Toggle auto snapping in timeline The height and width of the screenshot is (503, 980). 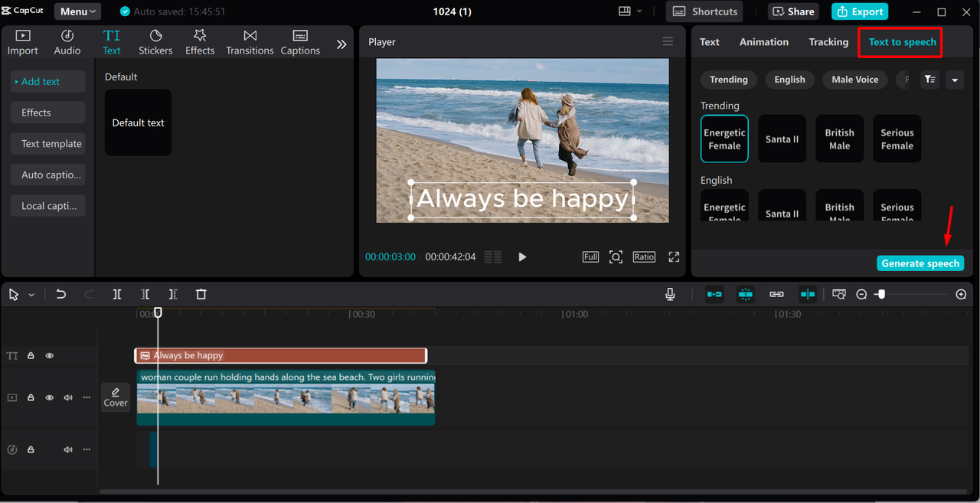point(746,294)
